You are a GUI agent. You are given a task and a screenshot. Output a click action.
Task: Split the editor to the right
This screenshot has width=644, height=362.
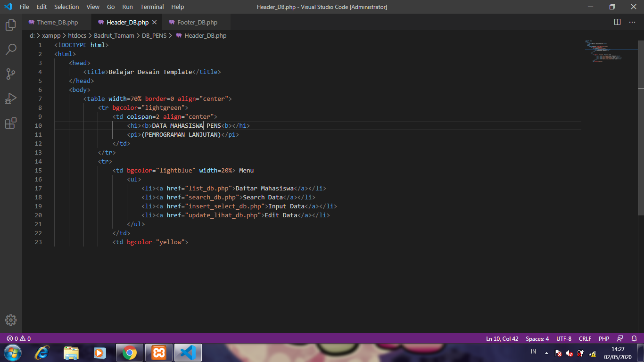point(618,22)
